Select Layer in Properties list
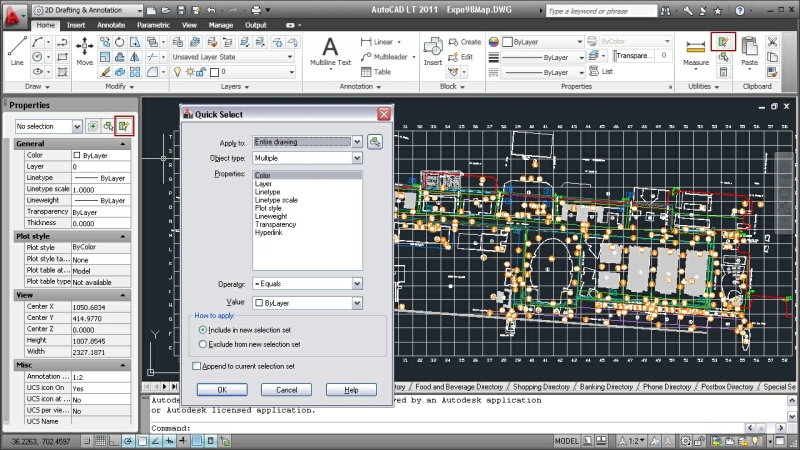 (263, 184)
